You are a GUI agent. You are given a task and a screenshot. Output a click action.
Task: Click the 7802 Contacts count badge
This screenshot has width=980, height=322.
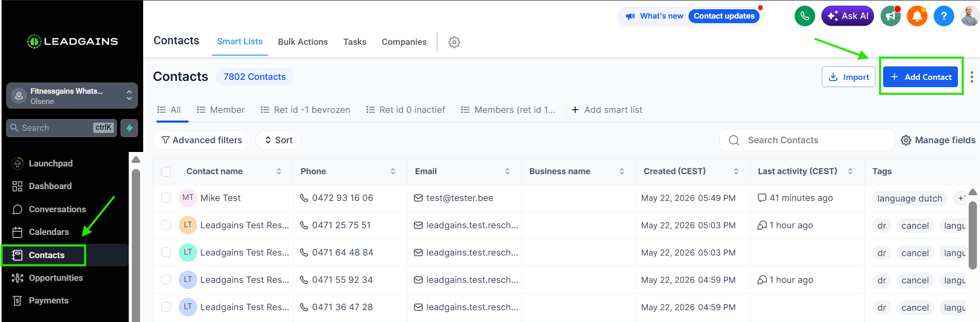point(254,77)
